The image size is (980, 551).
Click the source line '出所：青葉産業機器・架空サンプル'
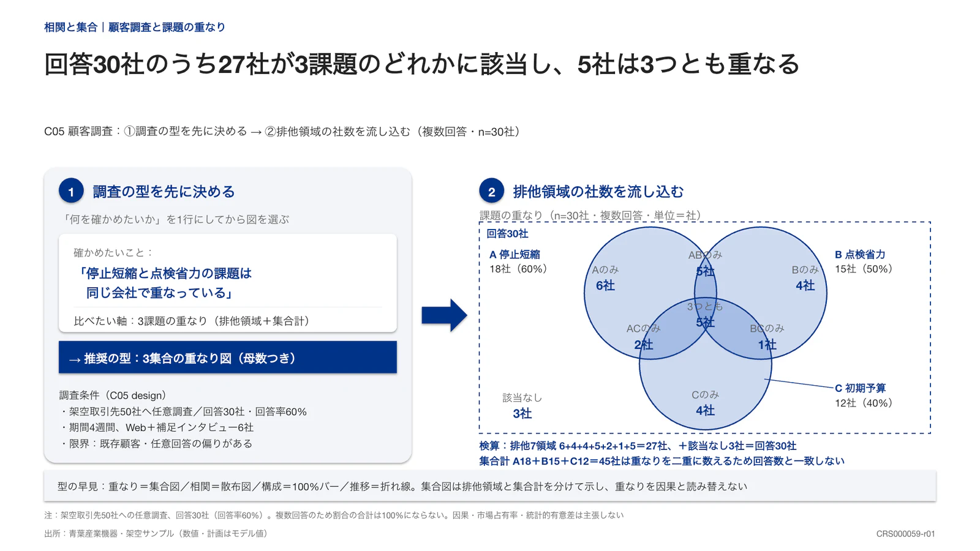coord(157,534)
